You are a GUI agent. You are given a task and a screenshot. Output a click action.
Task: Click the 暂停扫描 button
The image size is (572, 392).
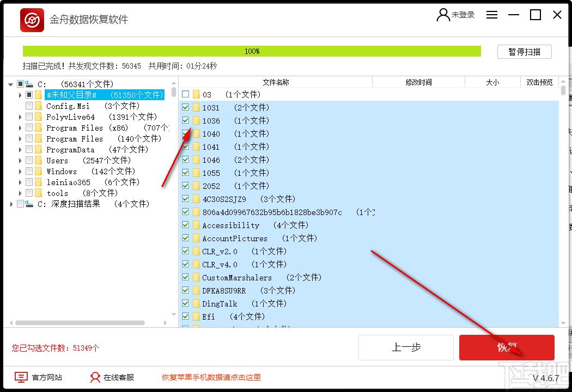(524, 52)
